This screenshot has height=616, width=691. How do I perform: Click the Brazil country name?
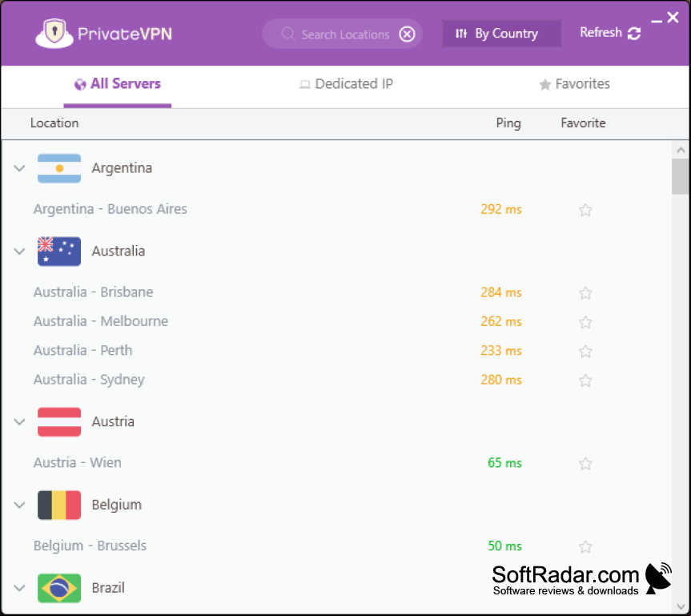[x=108, y=588]
